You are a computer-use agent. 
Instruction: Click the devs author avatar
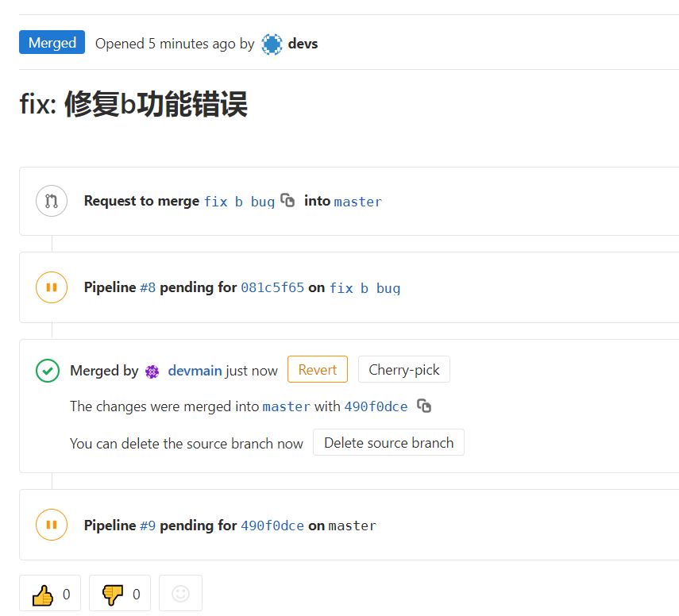[272, 44]
